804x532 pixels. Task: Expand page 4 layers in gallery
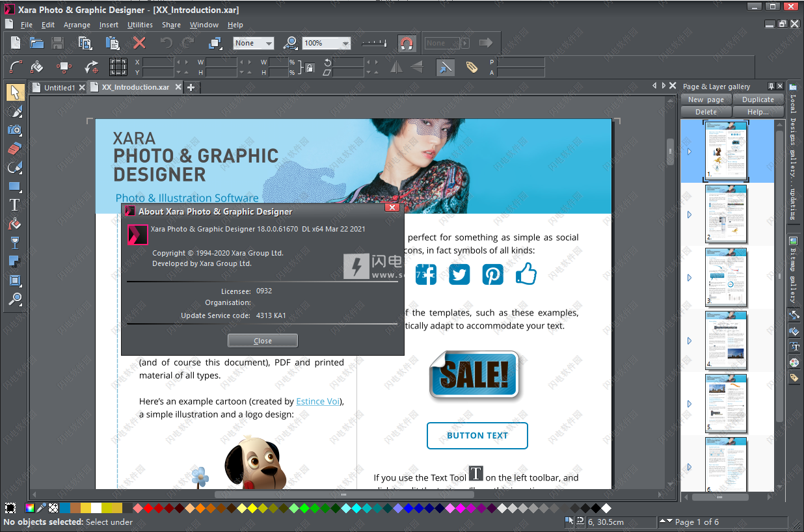tap(690, 341)
